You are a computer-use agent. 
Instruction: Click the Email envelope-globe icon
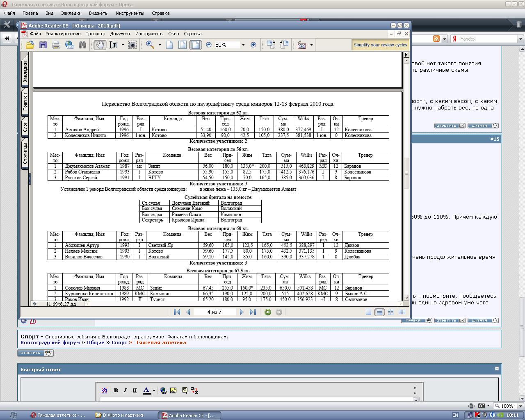click(69, 45)
